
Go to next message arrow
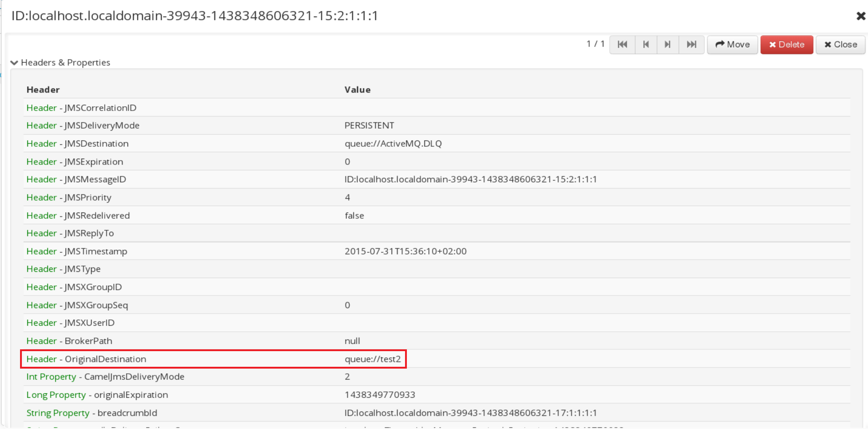667,44
